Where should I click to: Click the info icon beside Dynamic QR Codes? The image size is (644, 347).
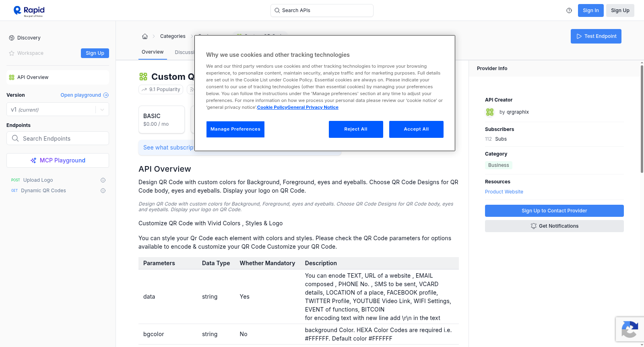click(x=103, y=191)
